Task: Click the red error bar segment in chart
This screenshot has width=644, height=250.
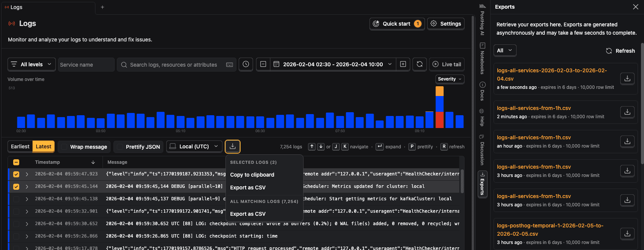Action: click(x=440, y=120)
